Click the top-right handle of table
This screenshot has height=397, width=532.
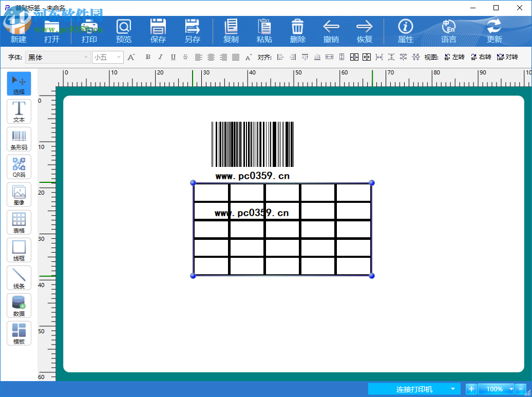coord(372,183)
